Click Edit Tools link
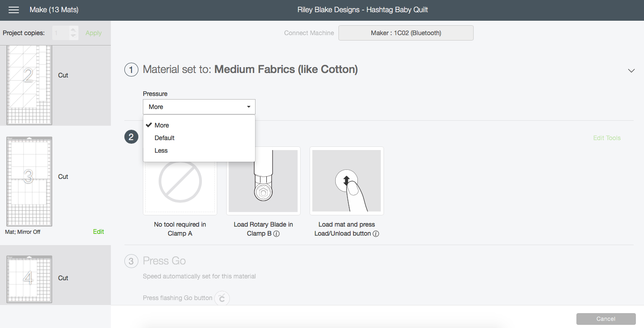This screenshot has height=328, width=644. (607, 138)
